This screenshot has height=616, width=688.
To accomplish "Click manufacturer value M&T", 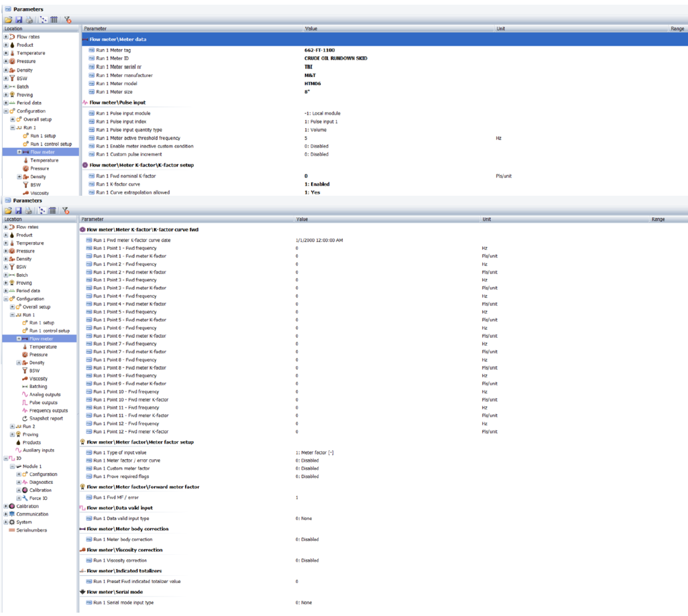I will pyautogui.click(x=310, y=75).
